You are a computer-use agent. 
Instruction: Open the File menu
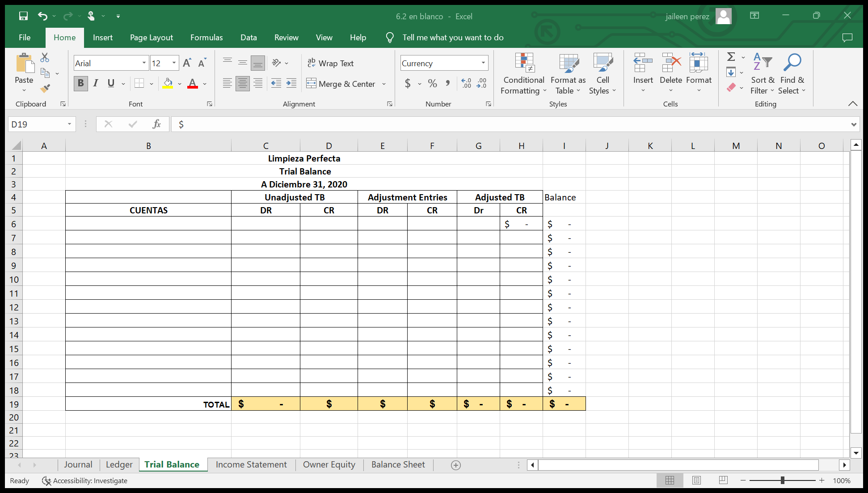25,38
